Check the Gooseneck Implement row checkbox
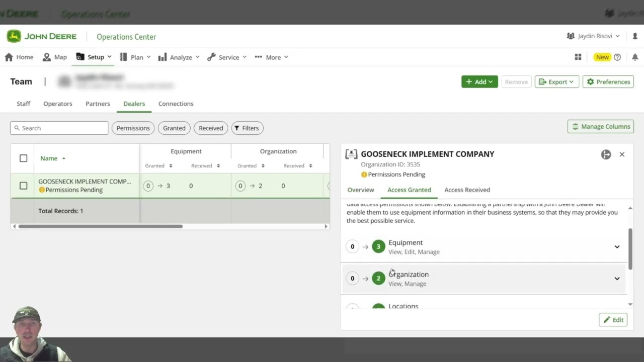This screenshot has height=362, width=644. (23, 186)
